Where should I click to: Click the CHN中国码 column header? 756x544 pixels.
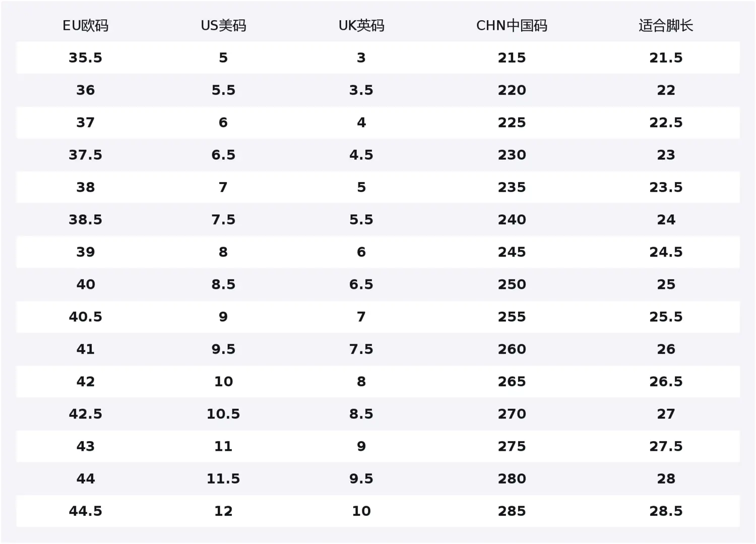click(512, 26)
